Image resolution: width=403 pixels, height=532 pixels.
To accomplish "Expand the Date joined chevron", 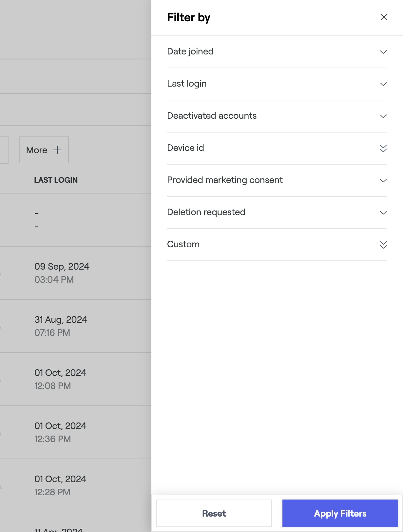I will pos(383,52).
